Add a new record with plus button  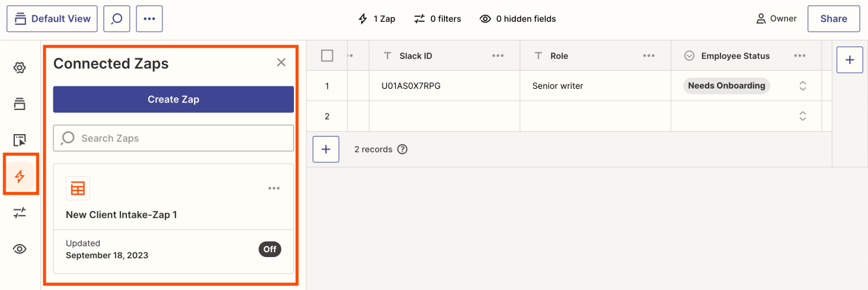[326, 149]
